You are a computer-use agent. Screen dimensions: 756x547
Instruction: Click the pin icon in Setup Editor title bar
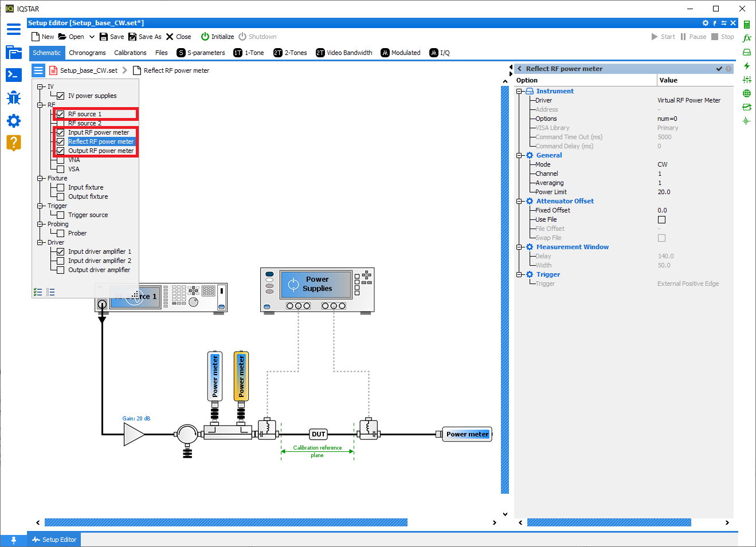click(715, 23)
